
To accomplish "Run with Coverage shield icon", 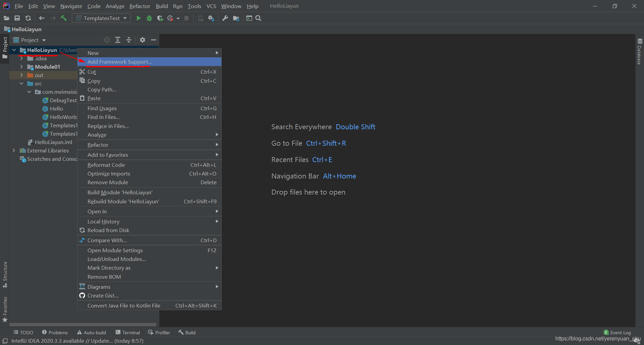I will click(x=160, y=18).
